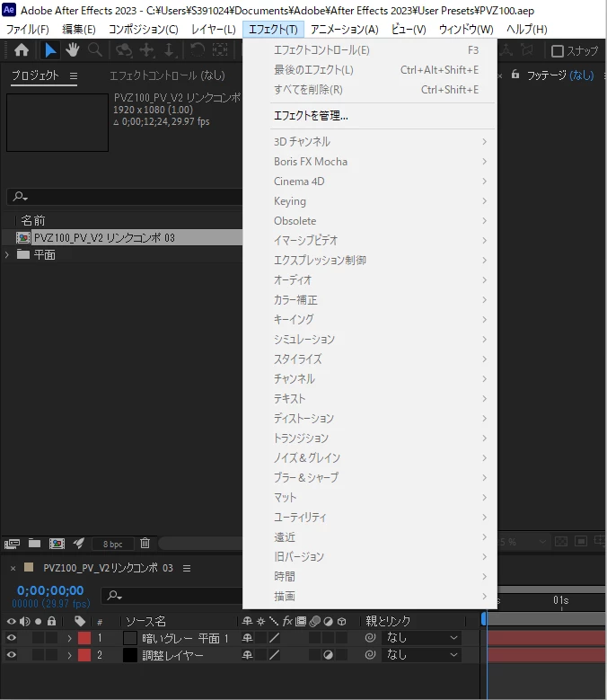Select the Zoom magnifier tool
The height and width of the screenshot is (700, 607).
click(94, 50)
